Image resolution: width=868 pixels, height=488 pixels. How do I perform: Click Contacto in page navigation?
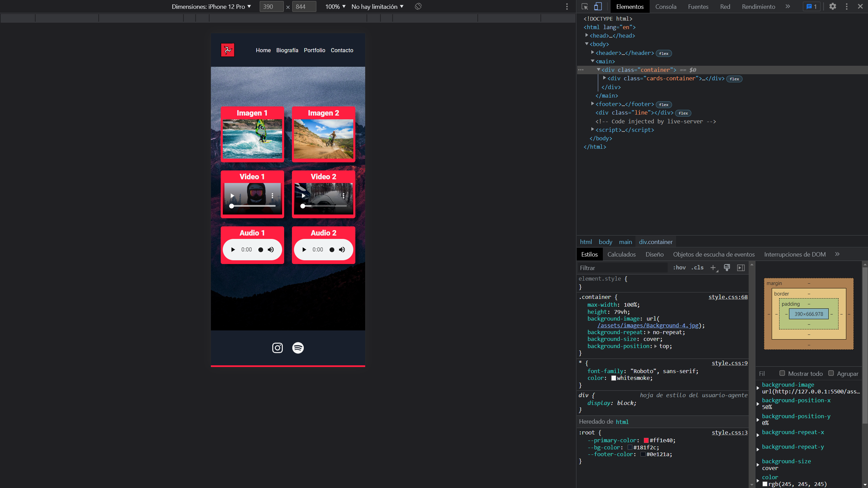[342, 50]
